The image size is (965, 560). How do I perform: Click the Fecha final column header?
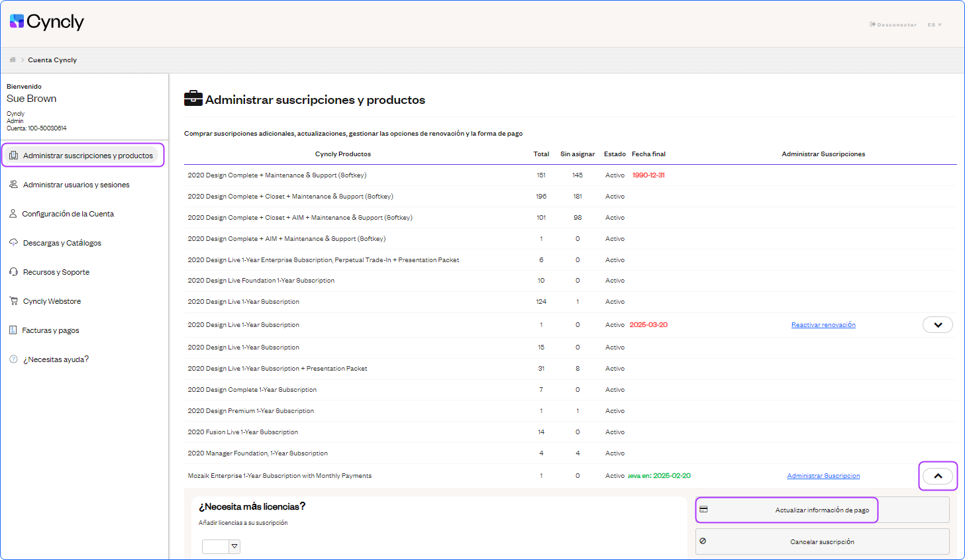(648, 154)
